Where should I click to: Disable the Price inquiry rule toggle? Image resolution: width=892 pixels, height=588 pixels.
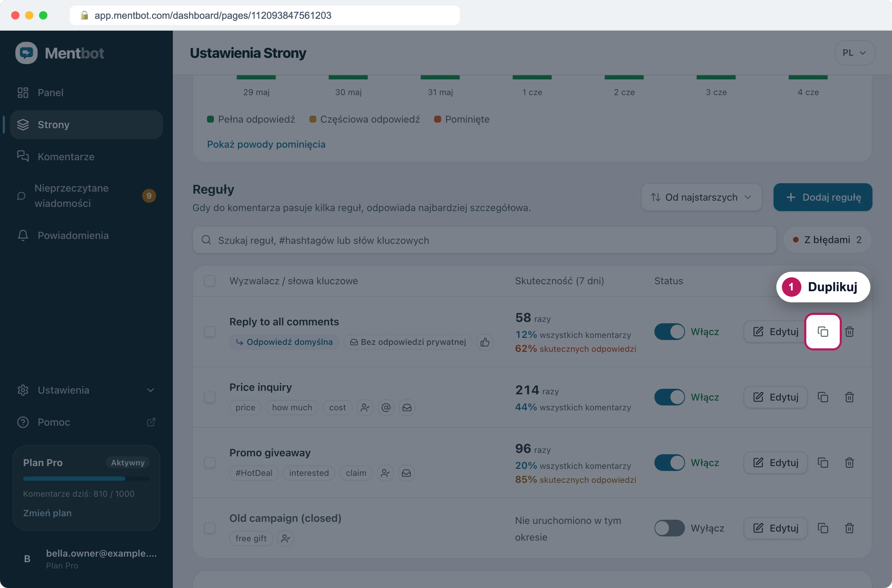tap(669, 397)
